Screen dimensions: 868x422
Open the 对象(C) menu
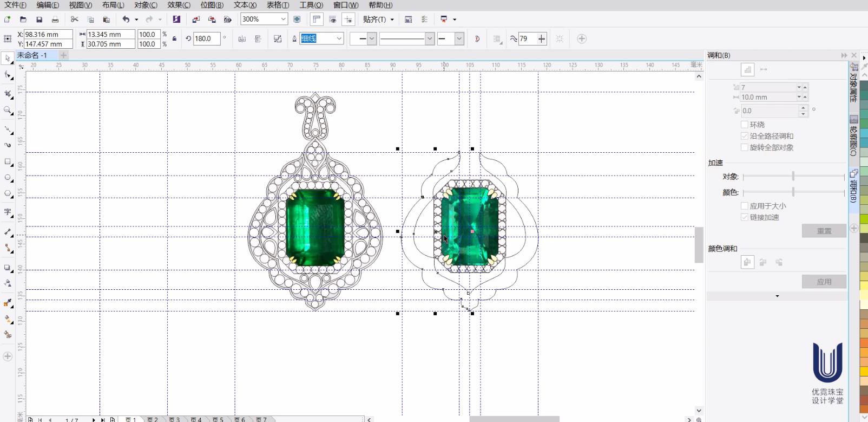tap(146, 5)
